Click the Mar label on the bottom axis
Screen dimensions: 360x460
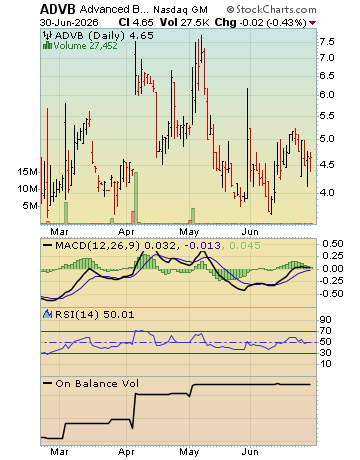pos(59,452)
